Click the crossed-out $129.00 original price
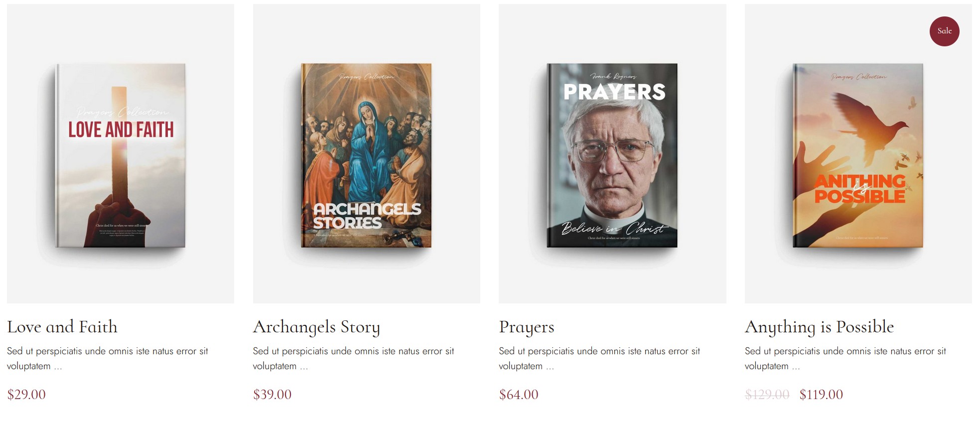The width and height of the screenshot is (980, 421). 767,395
